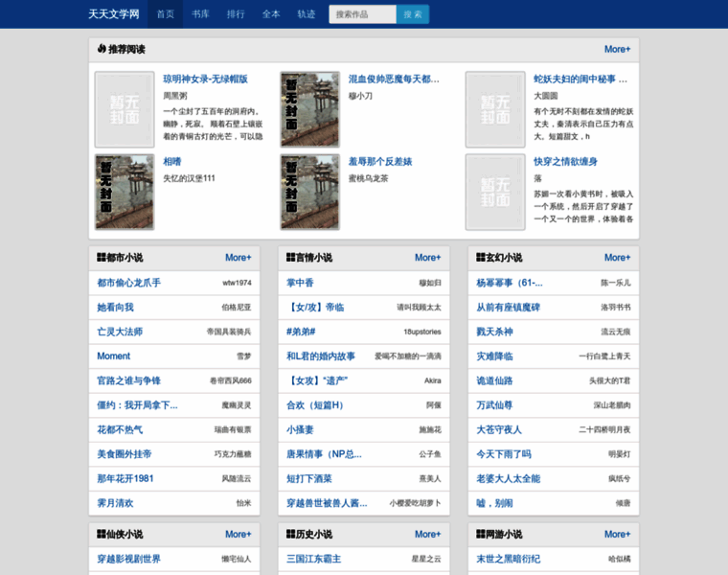Open the novel #弟弟#
The height and width of the screenshot is (575, 728).
(x=301, y=332)
